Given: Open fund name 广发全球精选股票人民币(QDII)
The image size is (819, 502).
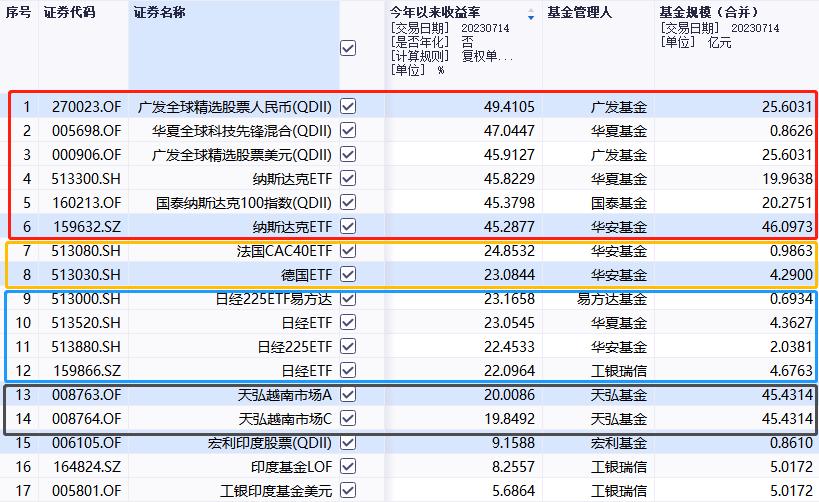Looking at the screenshot, I should 235,107.
